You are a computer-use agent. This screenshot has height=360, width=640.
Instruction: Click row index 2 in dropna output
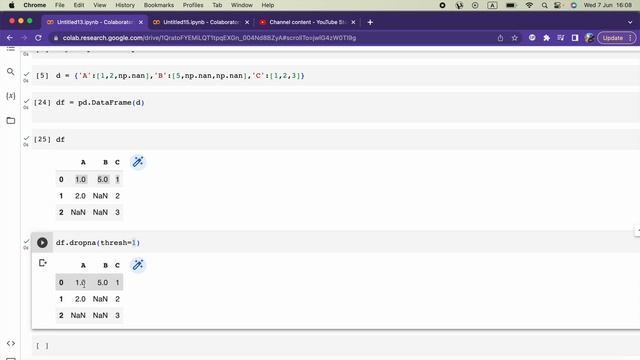point(61,315)
